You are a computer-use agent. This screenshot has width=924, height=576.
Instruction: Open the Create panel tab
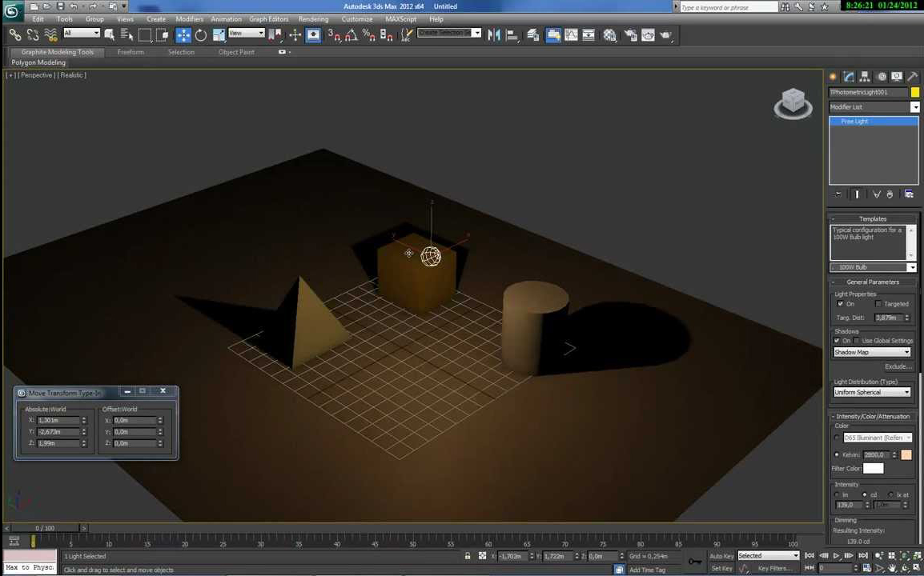coord(834,77)
